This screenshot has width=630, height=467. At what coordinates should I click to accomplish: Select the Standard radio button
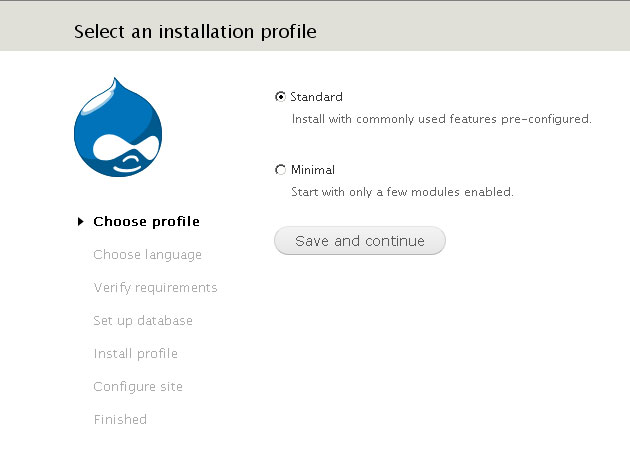280,97
